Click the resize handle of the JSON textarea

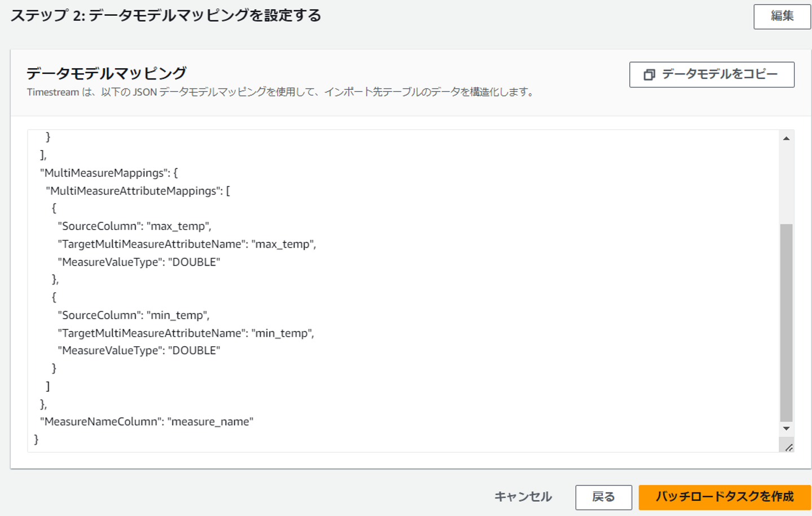coord(789,447)
